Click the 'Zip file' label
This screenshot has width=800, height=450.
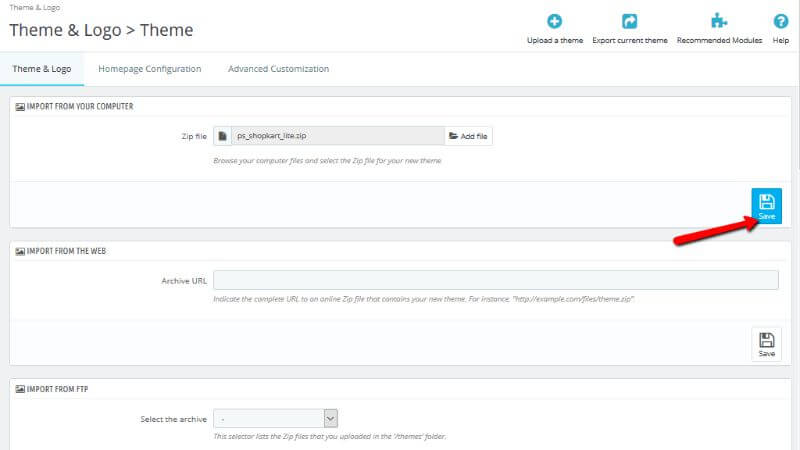click(x=194, y=136)
